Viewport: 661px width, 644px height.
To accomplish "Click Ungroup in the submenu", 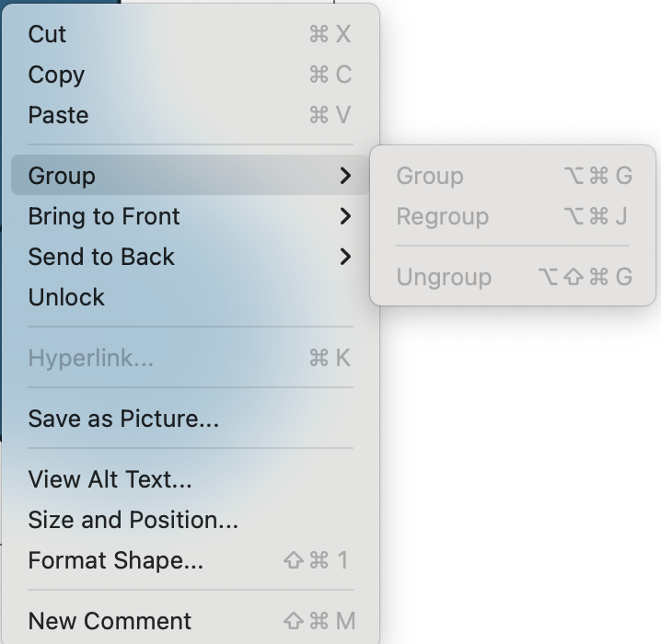I will tap(444, 277).
